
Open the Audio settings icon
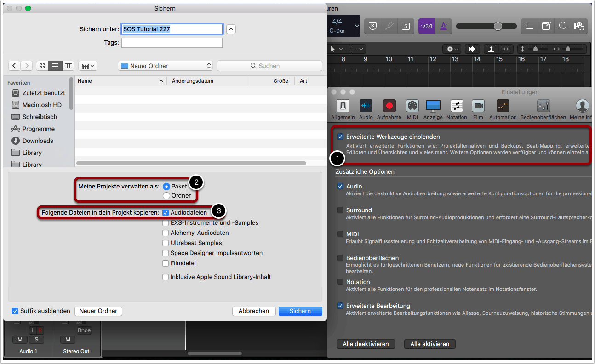click(x=366, y=106)
